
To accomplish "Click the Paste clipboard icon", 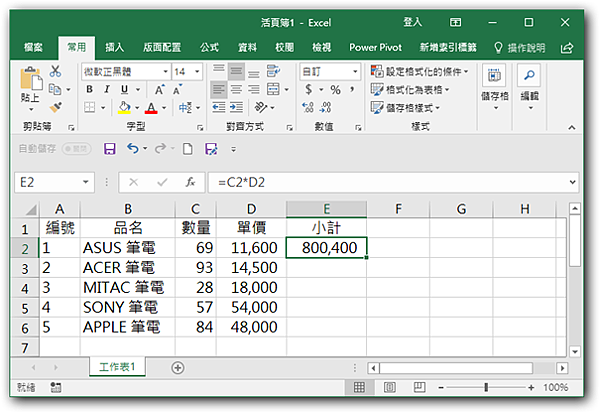I will click(31, 78).
